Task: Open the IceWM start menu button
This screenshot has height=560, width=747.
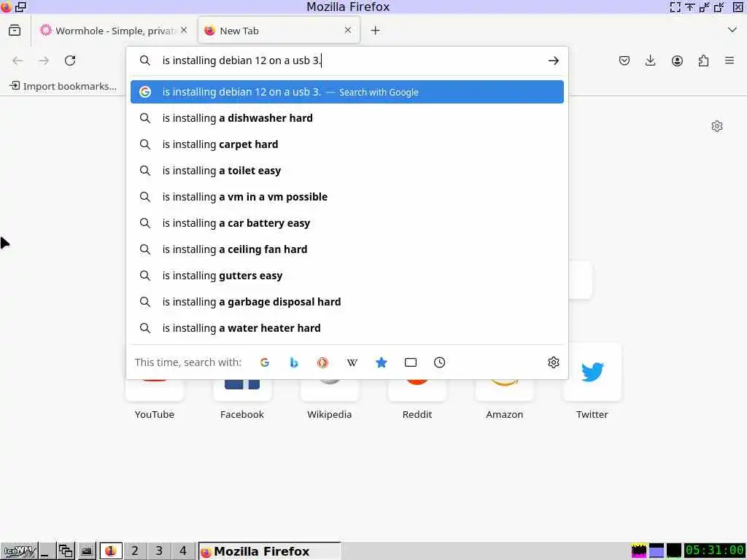Action: 20,551
